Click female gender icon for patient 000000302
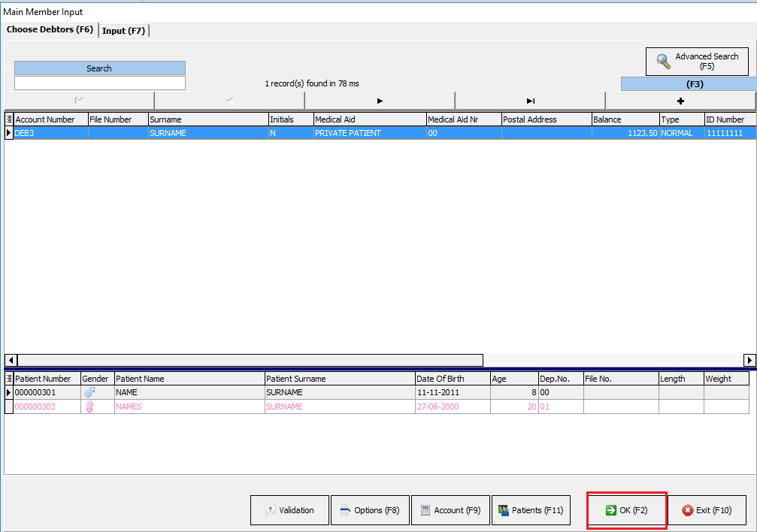Image resolution: width=757 pixels, height=532 pixels. pyautogui.click(x=89, y=407)
